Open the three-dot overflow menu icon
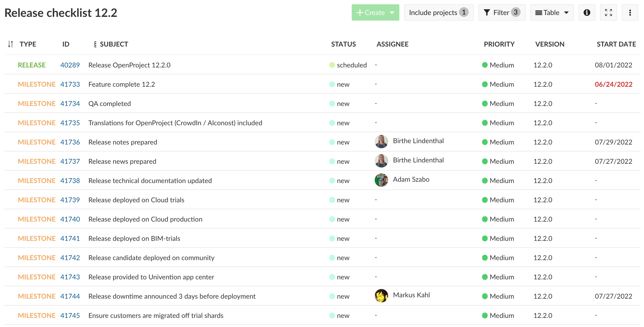This screenshot has height=327, width=644. tap(630, 13)
